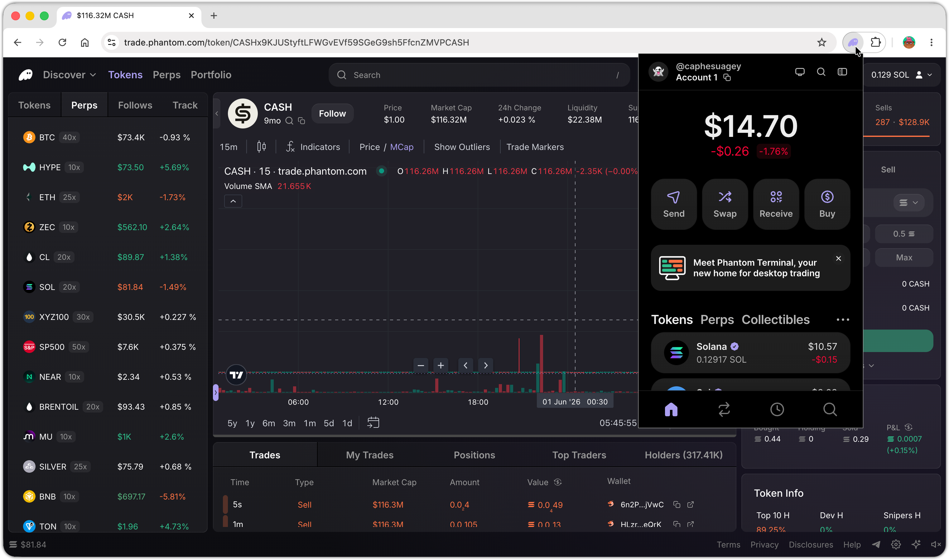Switch chart to MCap mode

(402, 147)
